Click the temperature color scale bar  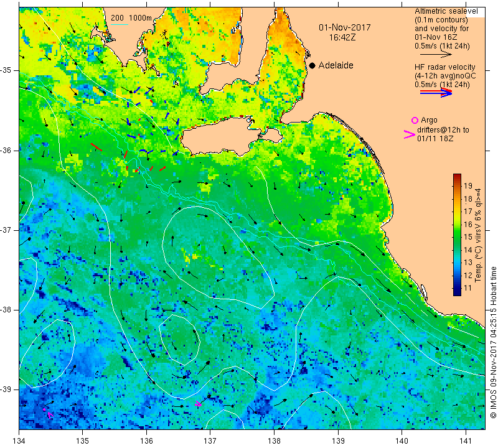click(x=457, y=235)
